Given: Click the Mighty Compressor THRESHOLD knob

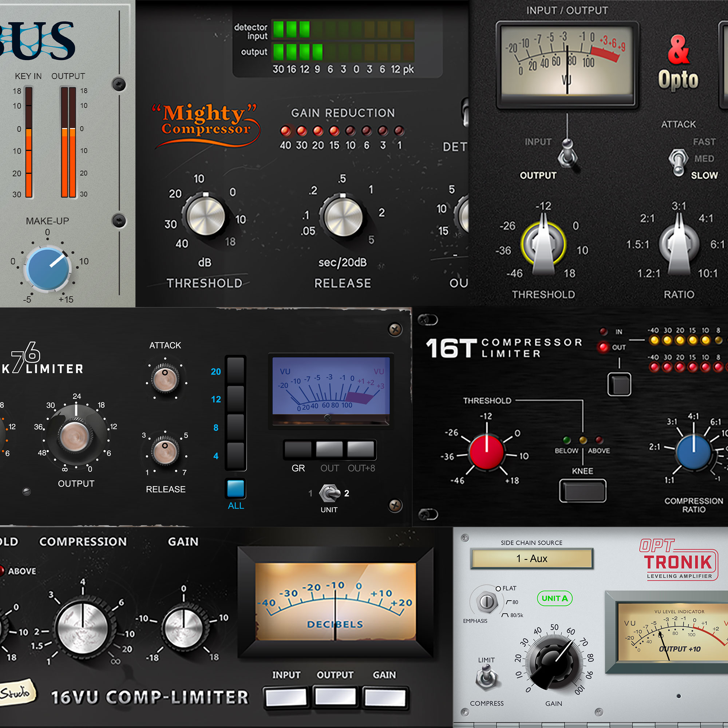Looking at the screenshot, I should (206, 215).
